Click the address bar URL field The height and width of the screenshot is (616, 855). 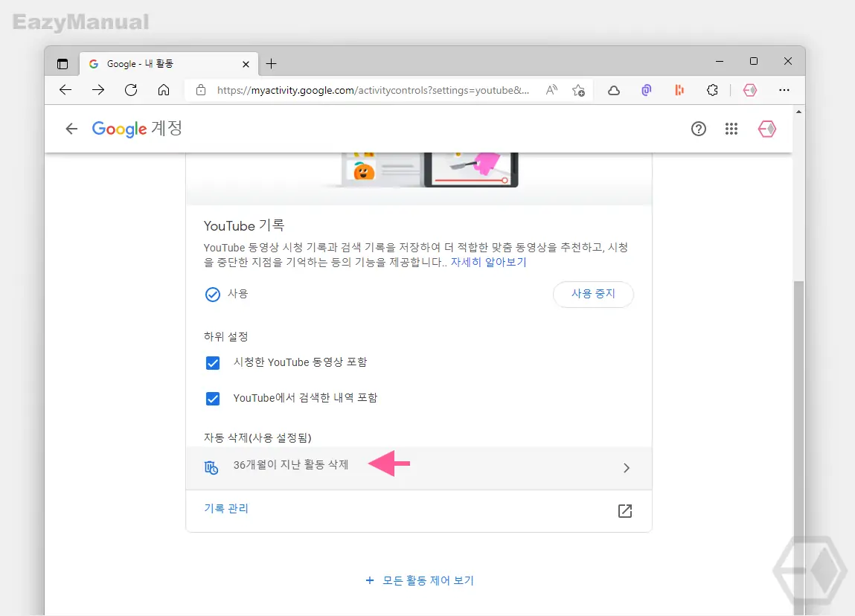(373, 91)
